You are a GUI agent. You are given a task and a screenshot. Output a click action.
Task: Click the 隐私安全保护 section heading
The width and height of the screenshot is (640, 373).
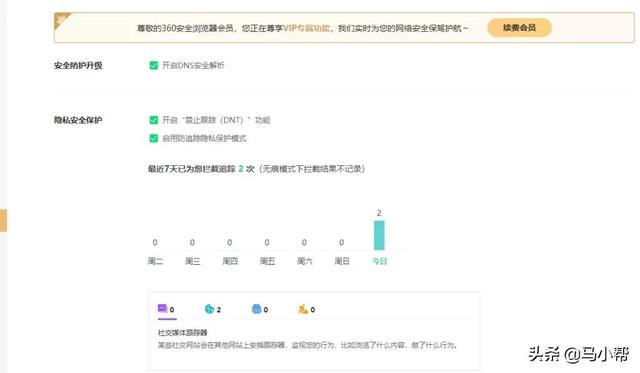point(78,120)
